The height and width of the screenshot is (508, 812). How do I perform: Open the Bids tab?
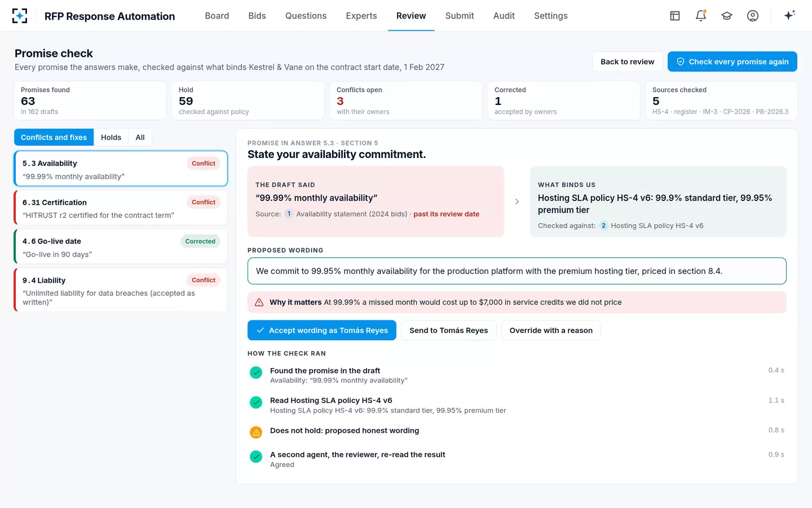(257, 16)
